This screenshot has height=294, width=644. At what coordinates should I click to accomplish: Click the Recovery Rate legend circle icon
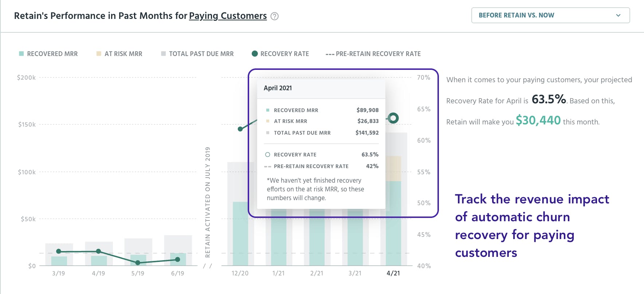tap(255, 54)
